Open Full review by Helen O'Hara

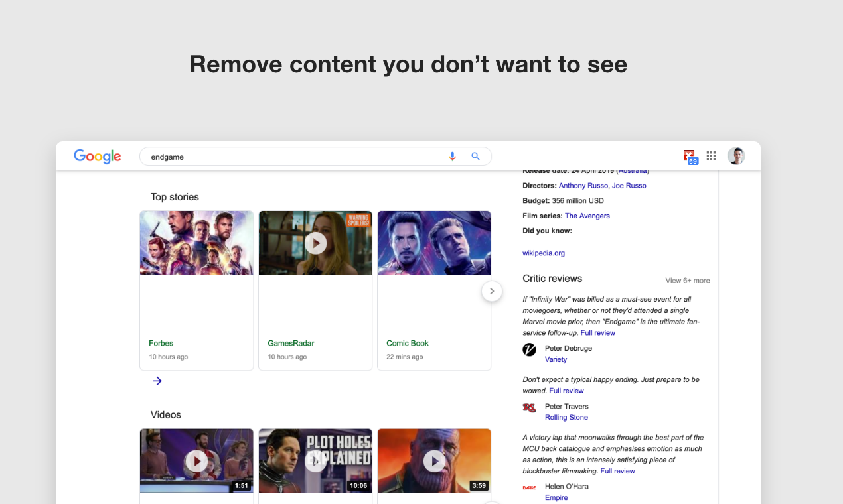pyautogui.click(x=618, y=471)
